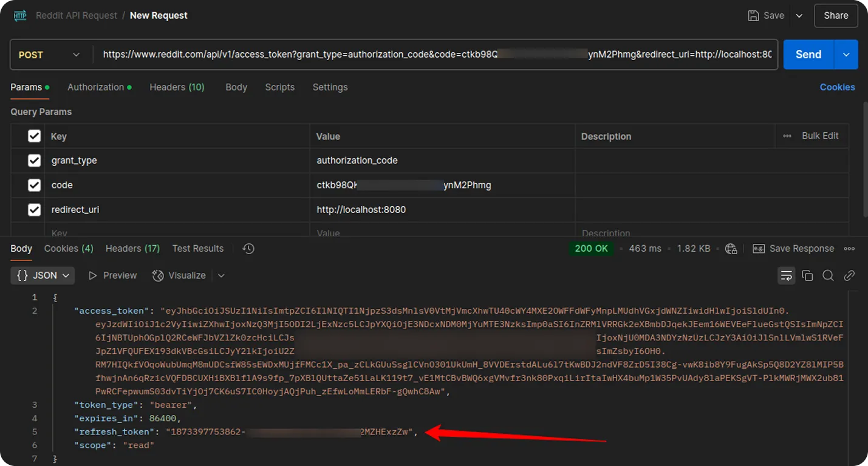The image size is (868, 466).
Task: Open the request Settings tab
Action: (330, 87)
